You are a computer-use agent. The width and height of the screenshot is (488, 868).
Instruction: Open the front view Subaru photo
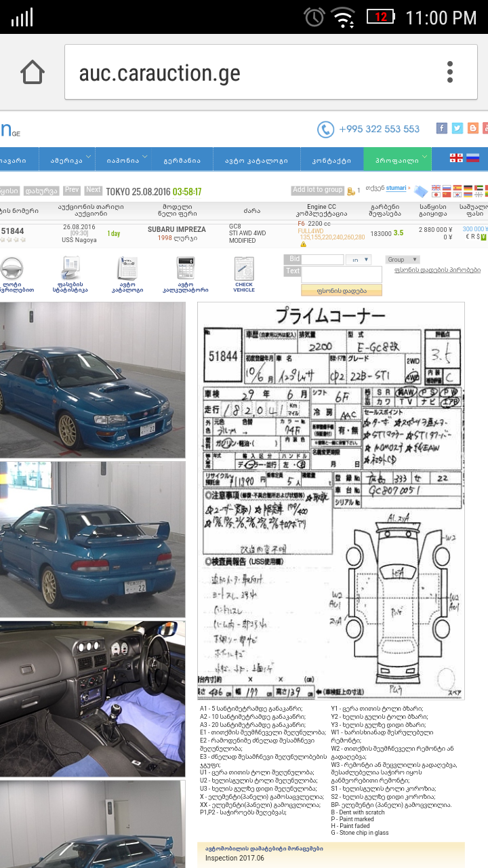click(92, 380)
